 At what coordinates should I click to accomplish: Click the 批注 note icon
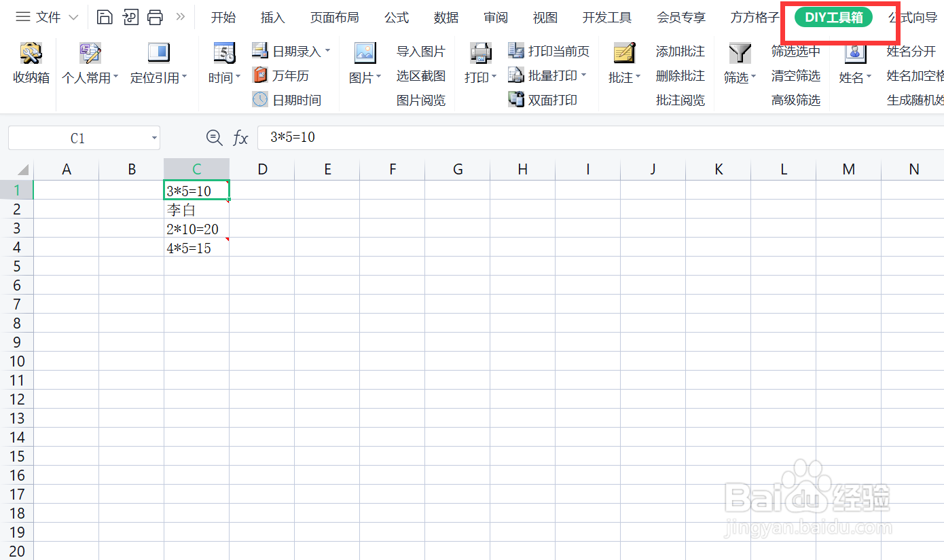[x=624, y=53]
